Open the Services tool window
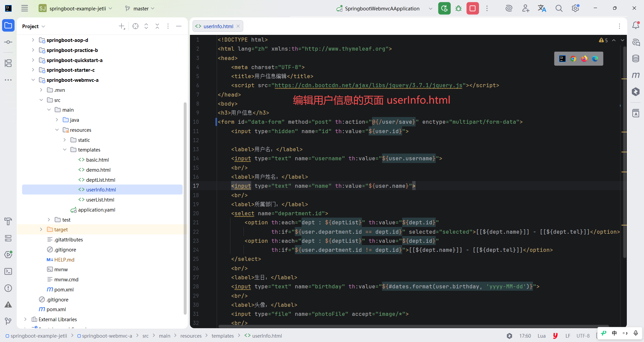This screenshot has height=342, width=644. (x=8, y=238)
